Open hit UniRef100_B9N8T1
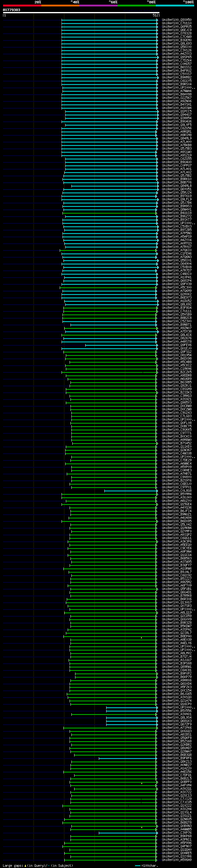 [177, 325]
